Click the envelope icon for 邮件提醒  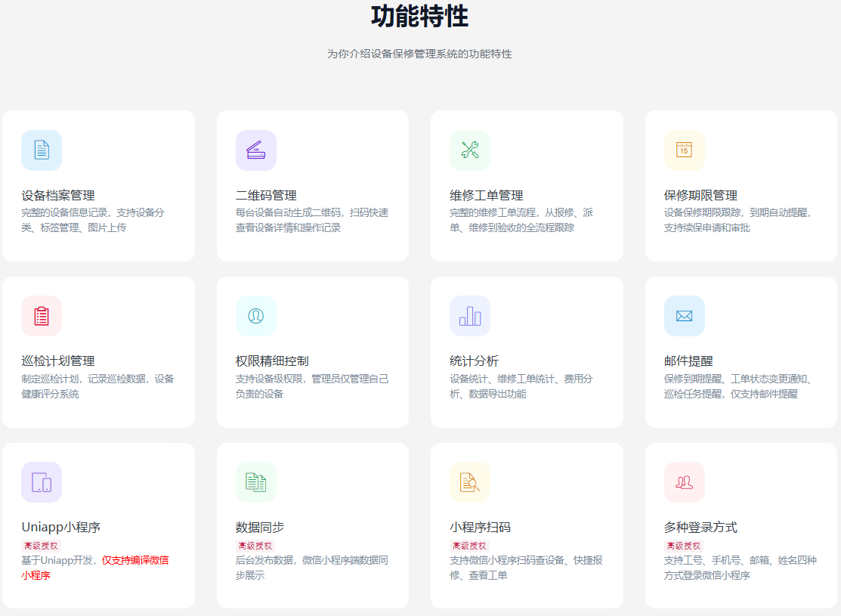(x=684, y=316)
